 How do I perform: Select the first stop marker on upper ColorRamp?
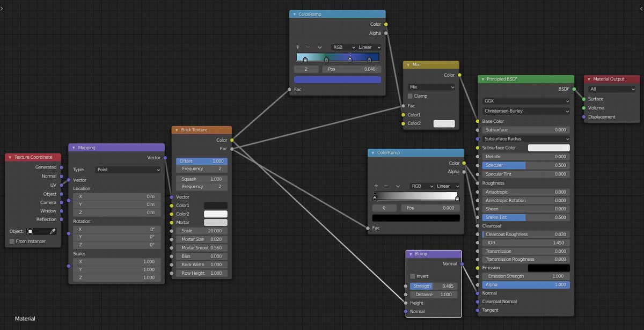[305, 60]
